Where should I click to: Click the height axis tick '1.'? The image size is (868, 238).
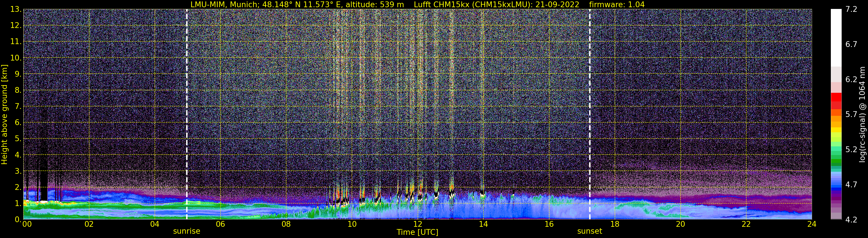click(18, 203)
